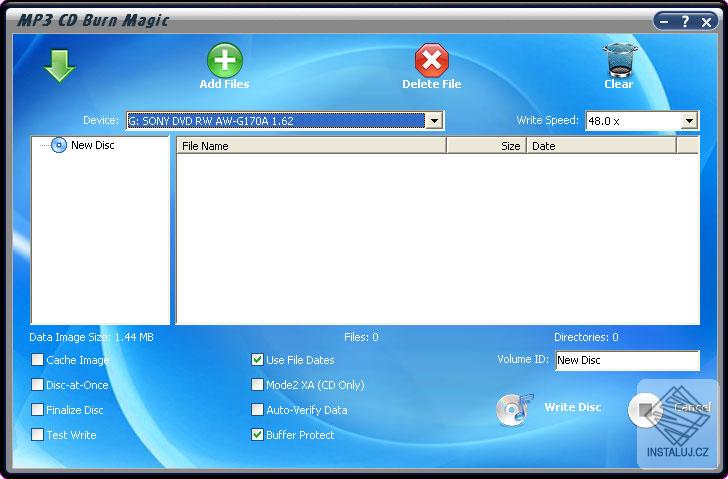Click the green Add Files plus icon
The height and width of the screenshot is (479, 728).
pos(225,60)
